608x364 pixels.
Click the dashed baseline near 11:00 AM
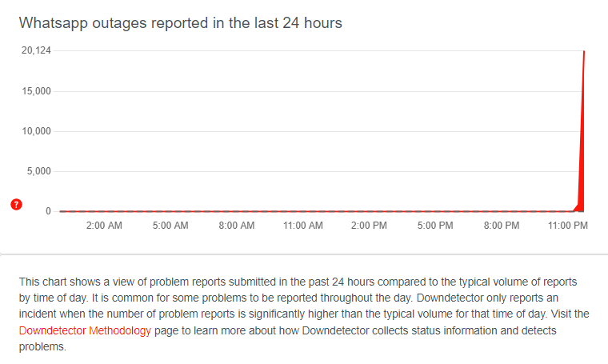[303, 211]
